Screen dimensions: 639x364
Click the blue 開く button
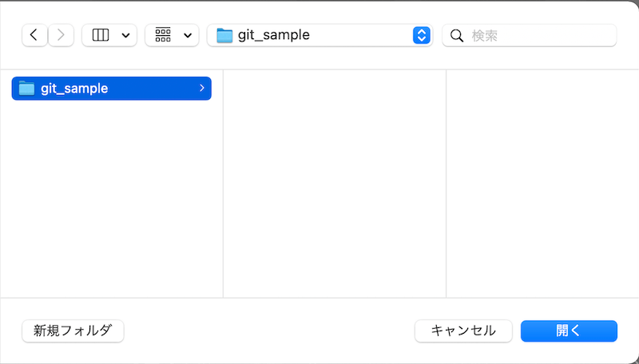(x=569, y=330)
